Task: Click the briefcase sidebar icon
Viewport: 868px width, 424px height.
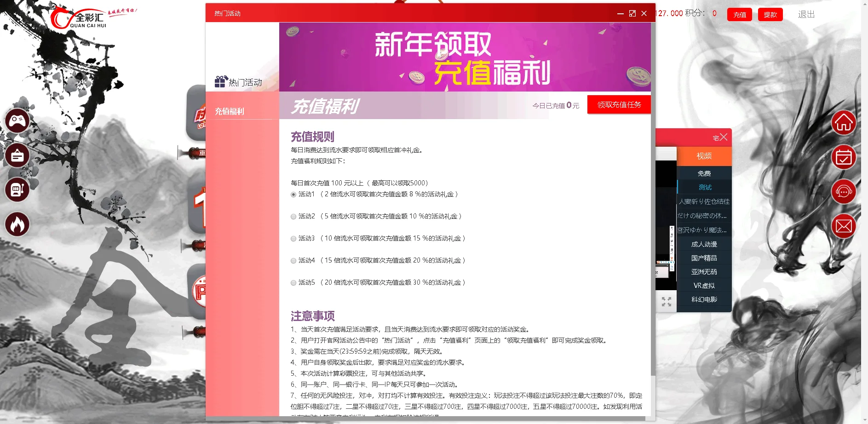Action: 17,155
